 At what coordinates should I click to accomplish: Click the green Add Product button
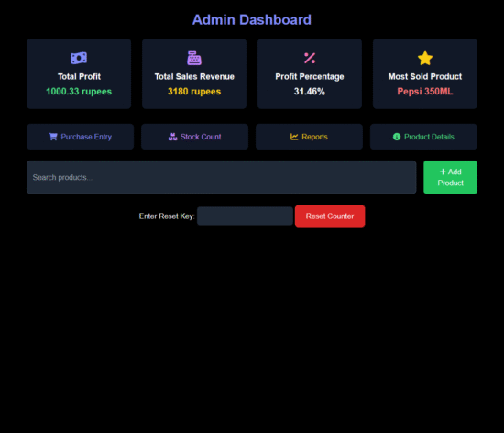(450, 177)
